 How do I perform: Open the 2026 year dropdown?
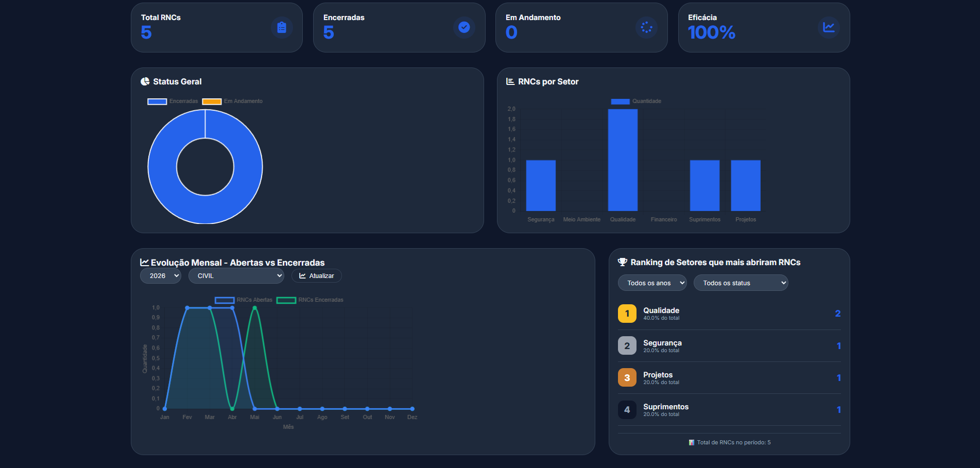[x=161, y=276]
